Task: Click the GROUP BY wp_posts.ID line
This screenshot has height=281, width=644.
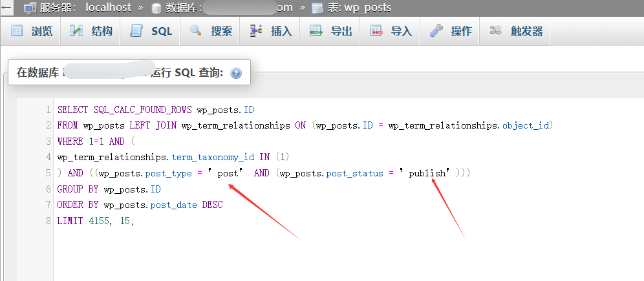Action: pyautogui.click(x=109, y=189)
